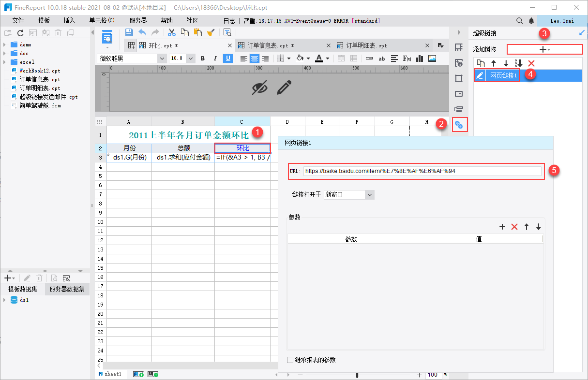Click the Save template icon
This screenshot has width=588, height=380.
coord(129,32)
